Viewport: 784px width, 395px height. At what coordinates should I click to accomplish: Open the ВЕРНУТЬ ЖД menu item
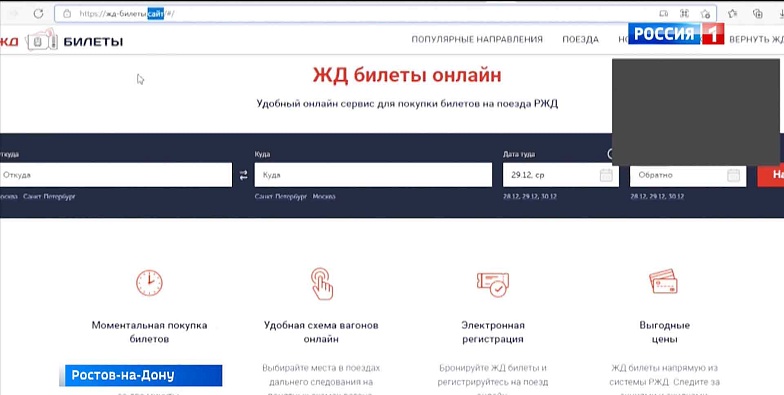[756, 40]
